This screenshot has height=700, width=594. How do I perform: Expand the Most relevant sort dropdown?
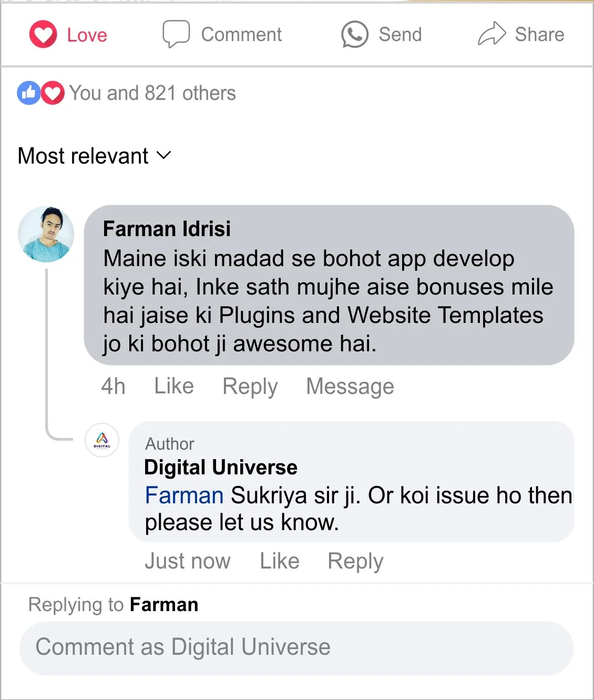pyautogui.click(x=83, y=156)
